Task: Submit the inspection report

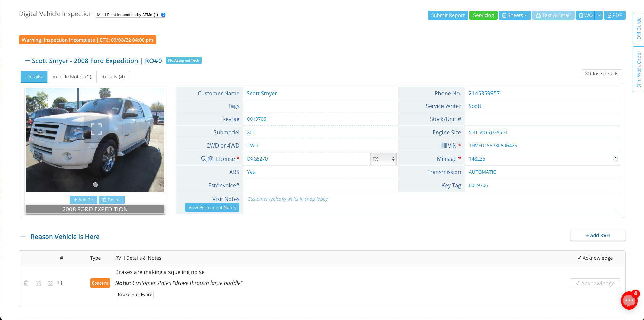Action: point(448,15)
